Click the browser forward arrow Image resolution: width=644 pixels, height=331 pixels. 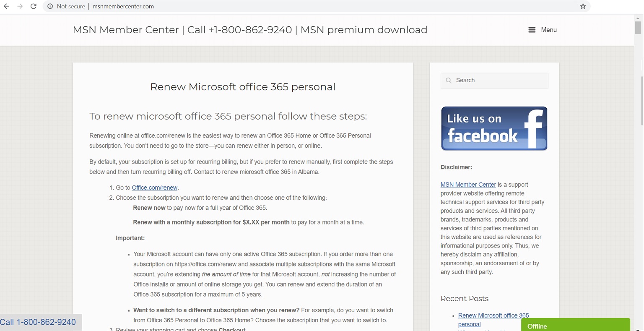point(20,6)
